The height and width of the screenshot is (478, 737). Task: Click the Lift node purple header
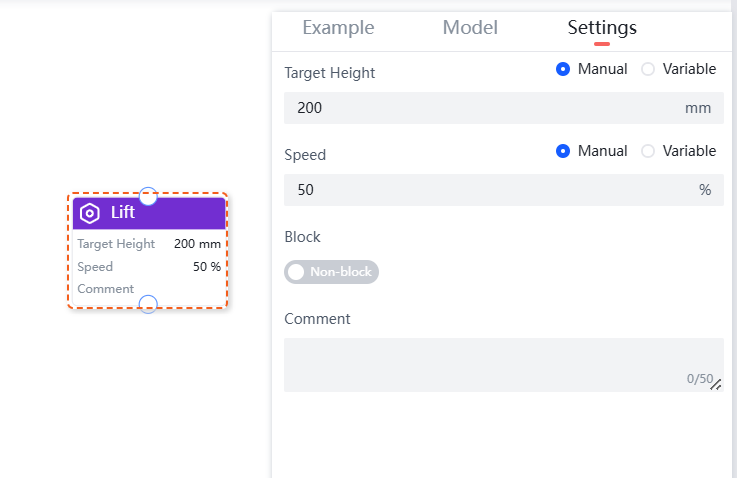coord(165,213)
